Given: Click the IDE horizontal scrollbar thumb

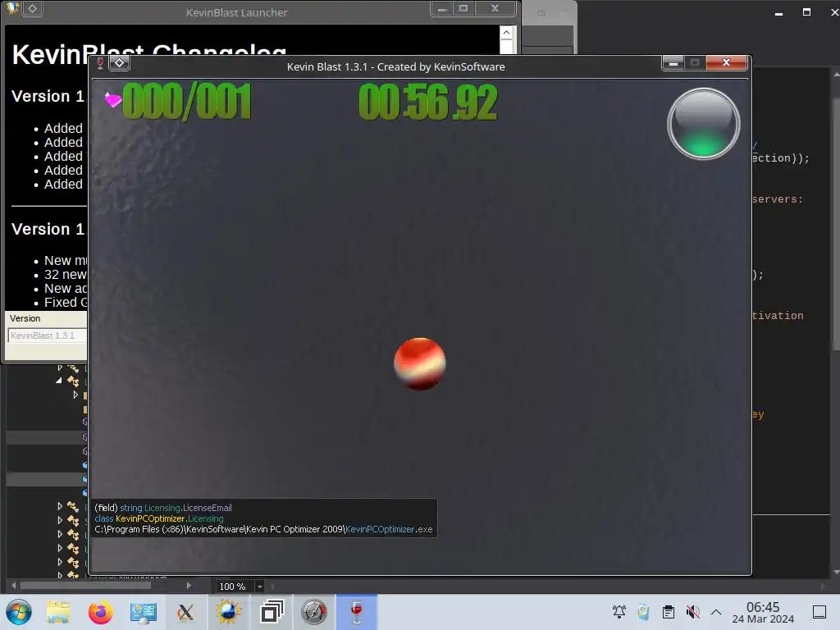Looking at the screenshot, I should pos(85,586).
